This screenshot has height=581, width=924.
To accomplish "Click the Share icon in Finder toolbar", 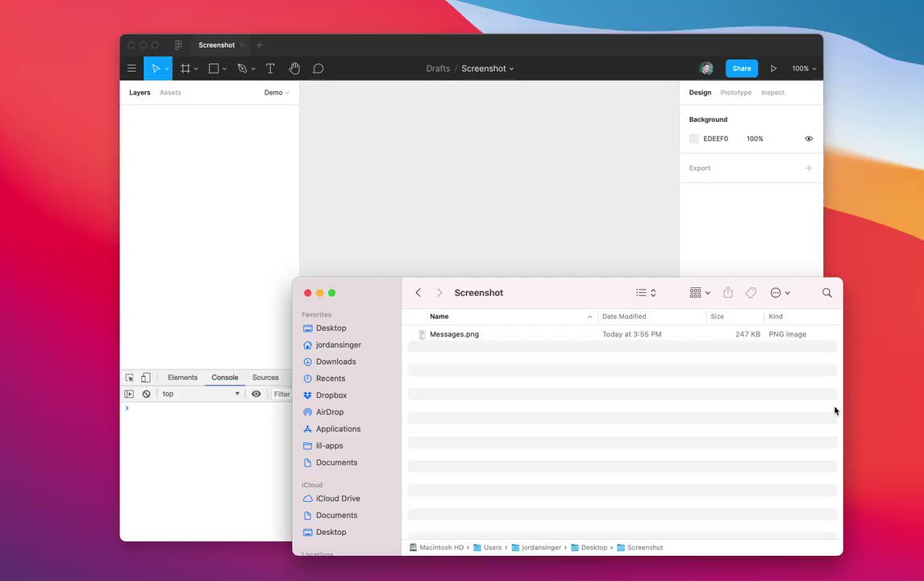I will tap(728, 293).
